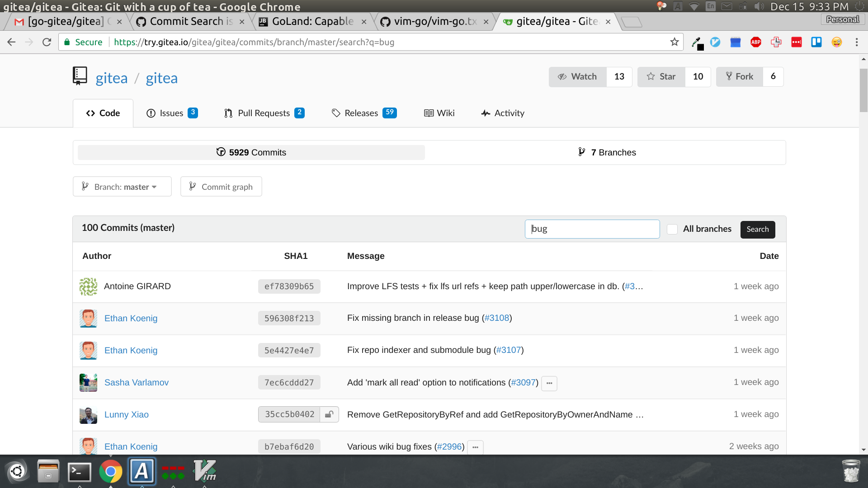Image resolution: width=868 pixels, height=488 pixels.
Task: Click the emoji face extension icon
Action: click(837, 42)
